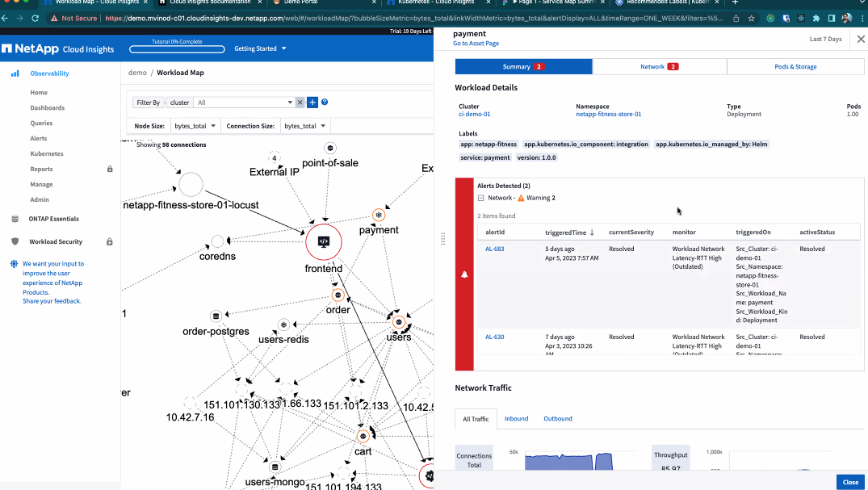Select the payment workload node icon
The height and width of the screenshot is (490, 868).
(x=378, y=215)
